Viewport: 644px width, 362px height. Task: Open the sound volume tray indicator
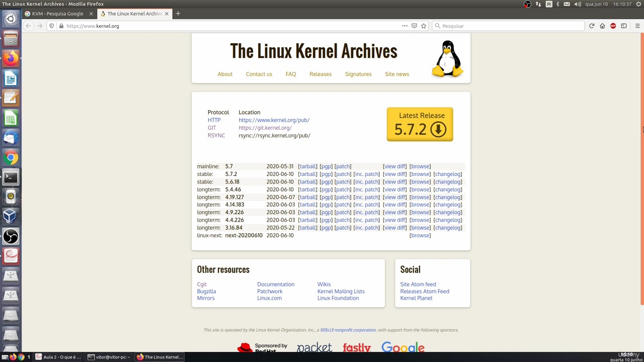578,4
